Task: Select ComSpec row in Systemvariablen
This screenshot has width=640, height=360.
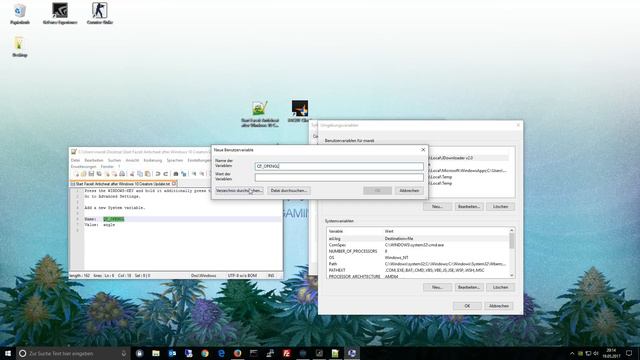Action: (417, 245)
